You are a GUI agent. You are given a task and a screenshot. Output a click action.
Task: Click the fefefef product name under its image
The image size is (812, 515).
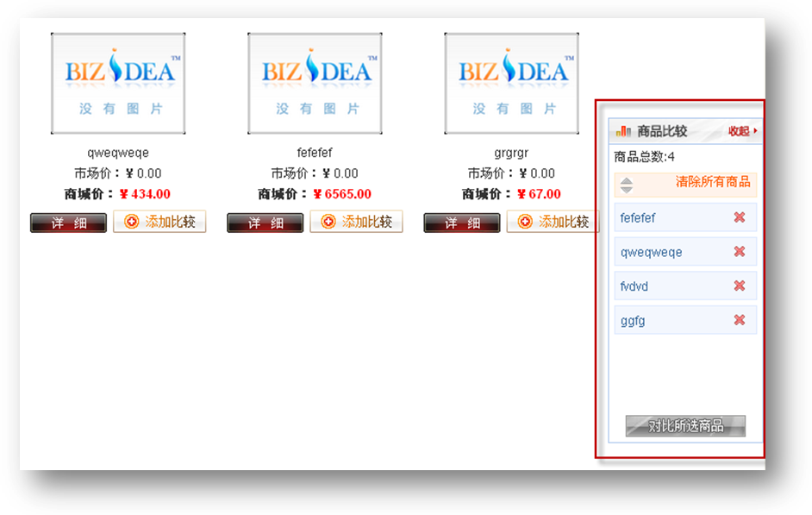[x=315, y=153]
